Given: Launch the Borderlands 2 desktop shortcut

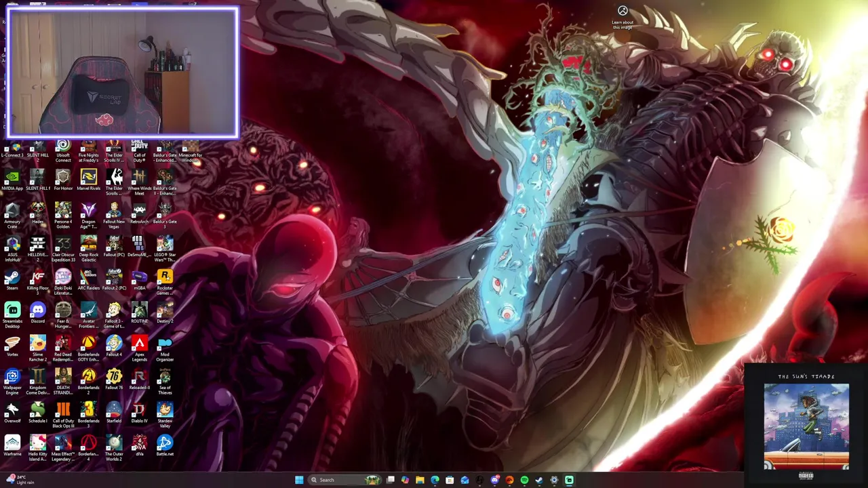Looking at the screenshot, I should pyautogui.click(x=88, y=383).
